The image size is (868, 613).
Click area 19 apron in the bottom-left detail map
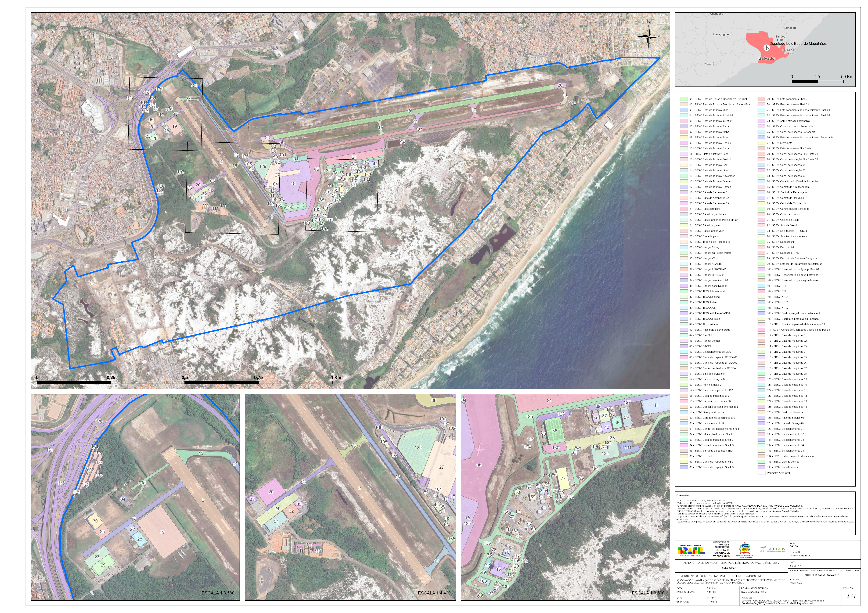click(x=162, y=532)
